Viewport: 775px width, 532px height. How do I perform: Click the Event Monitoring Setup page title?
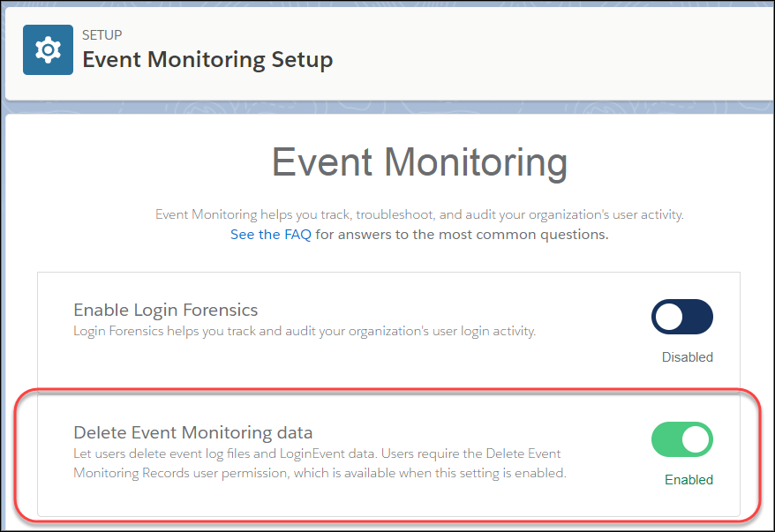(207, 60)
